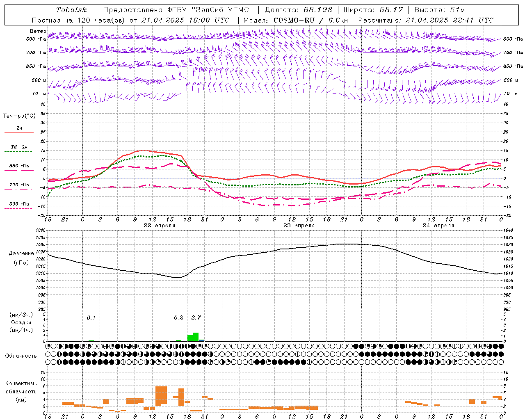Select the Рассчитано: 21.04.2025 22:41 UTC timestamp
This screenshot has width=525, height=420.
coord(426,20)
